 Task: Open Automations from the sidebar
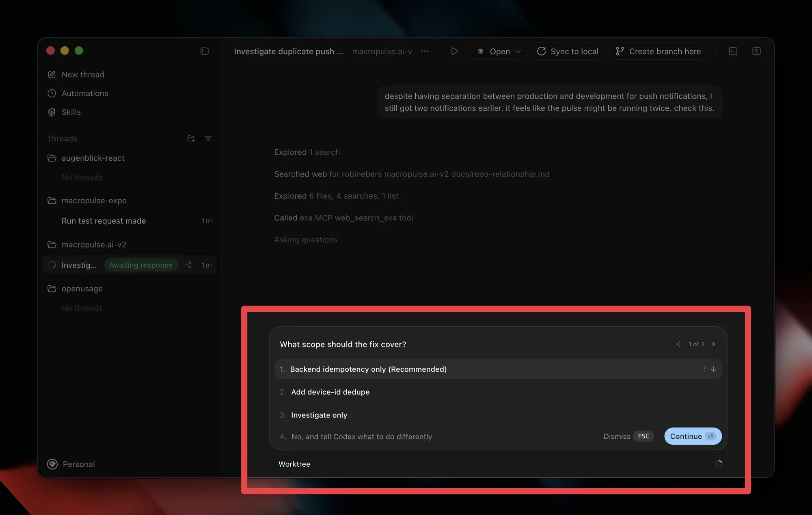[x=85, y=93]
